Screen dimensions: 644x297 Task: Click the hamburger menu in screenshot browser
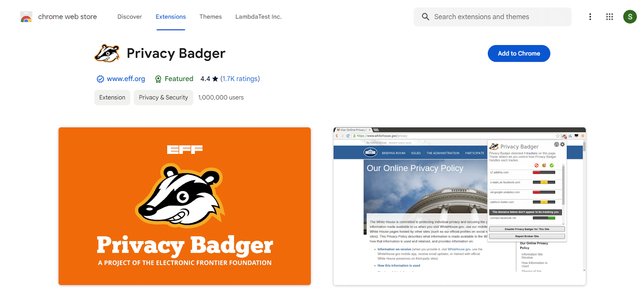582,136
